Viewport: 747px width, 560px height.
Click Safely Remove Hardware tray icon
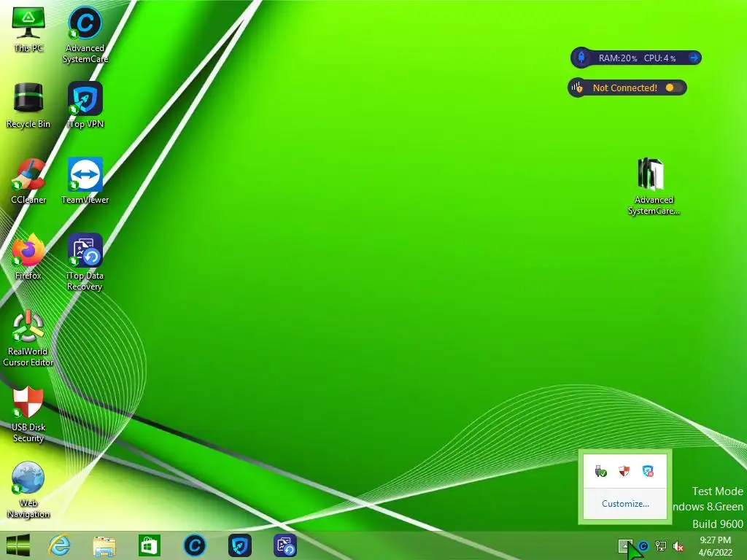pos(601,472)
